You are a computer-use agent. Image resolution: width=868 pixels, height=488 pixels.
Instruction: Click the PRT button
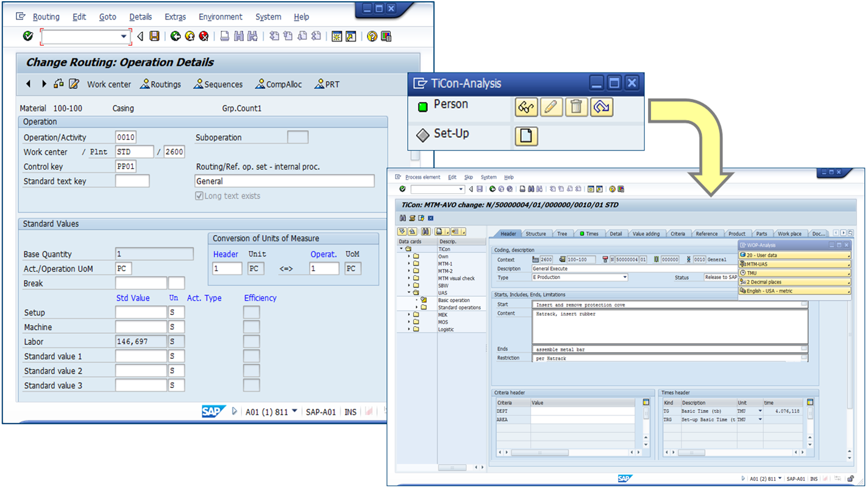(327, 85)
